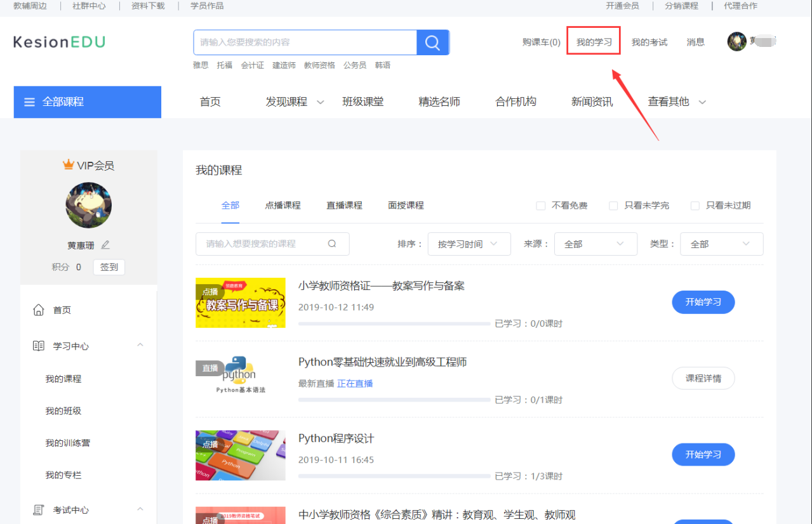Open 我的班级 in sidebar
The height and width of the screenshot is (524, 812).
[63, 411]
